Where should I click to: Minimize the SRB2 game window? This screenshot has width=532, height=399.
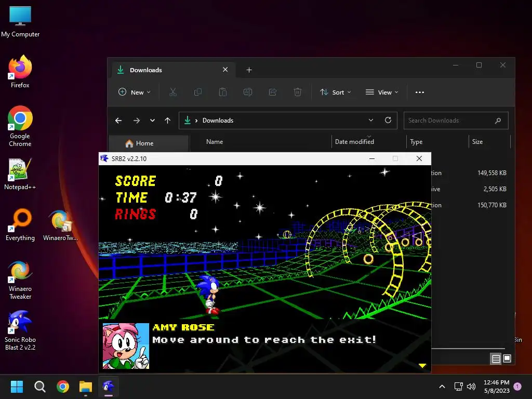point(372,158)
